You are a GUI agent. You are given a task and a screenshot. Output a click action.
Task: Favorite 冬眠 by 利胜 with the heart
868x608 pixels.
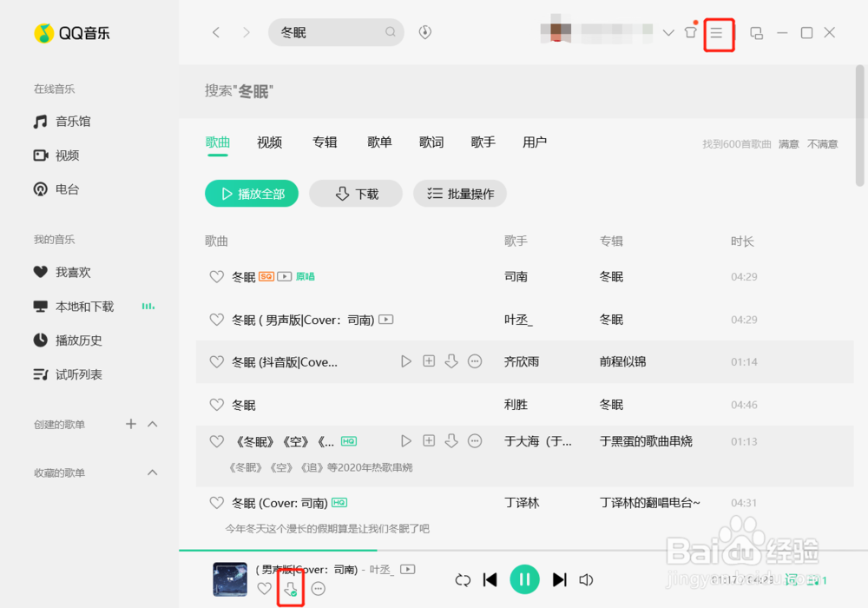(216, 405)
